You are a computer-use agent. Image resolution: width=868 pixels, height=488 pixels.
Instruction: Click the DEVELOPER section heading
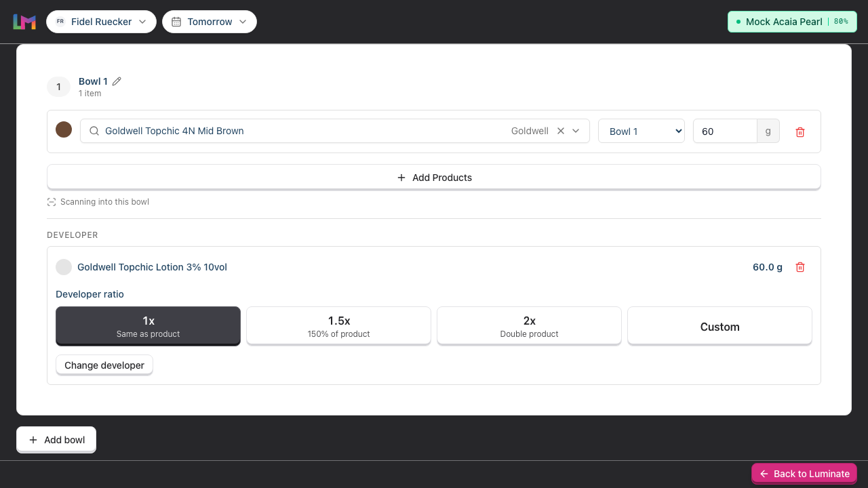coord(73,235)
